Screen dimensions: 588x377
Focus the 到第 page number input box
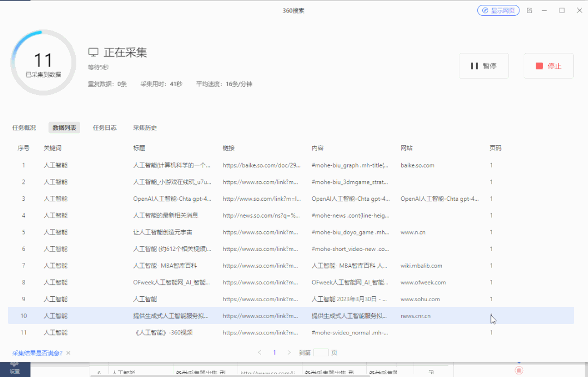point(321,352)
